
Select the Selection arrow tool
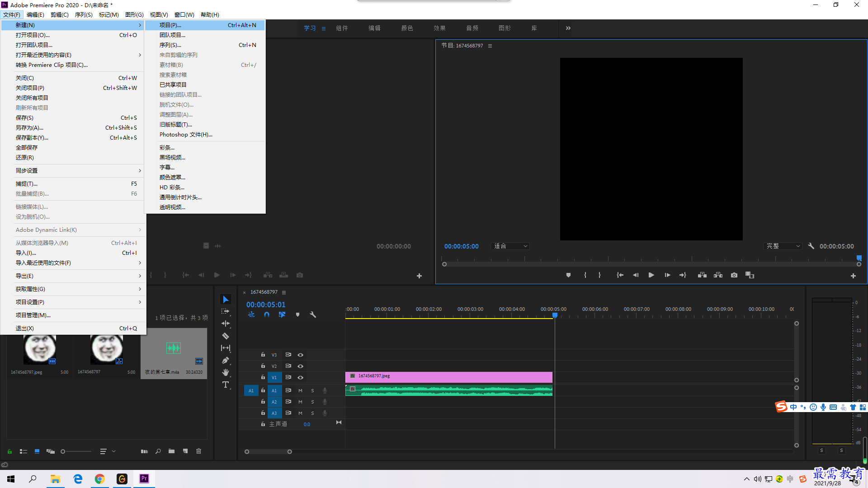pyautogui.click(x=226, y=300)
